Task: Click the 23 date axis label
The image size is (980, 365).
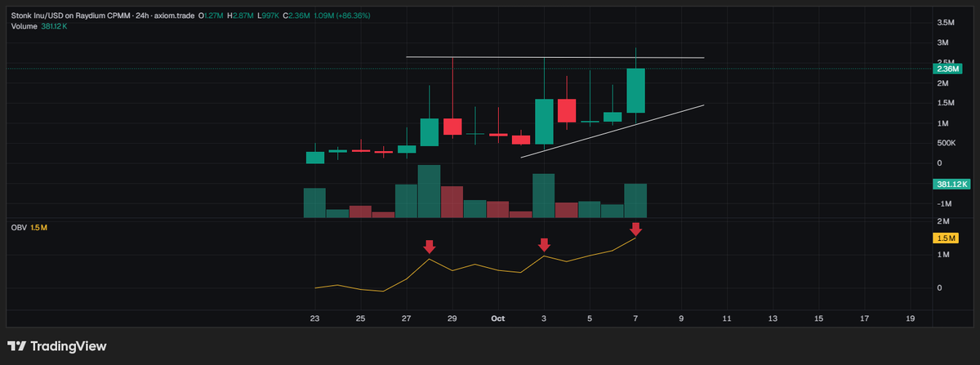Action: pos(315,318)
